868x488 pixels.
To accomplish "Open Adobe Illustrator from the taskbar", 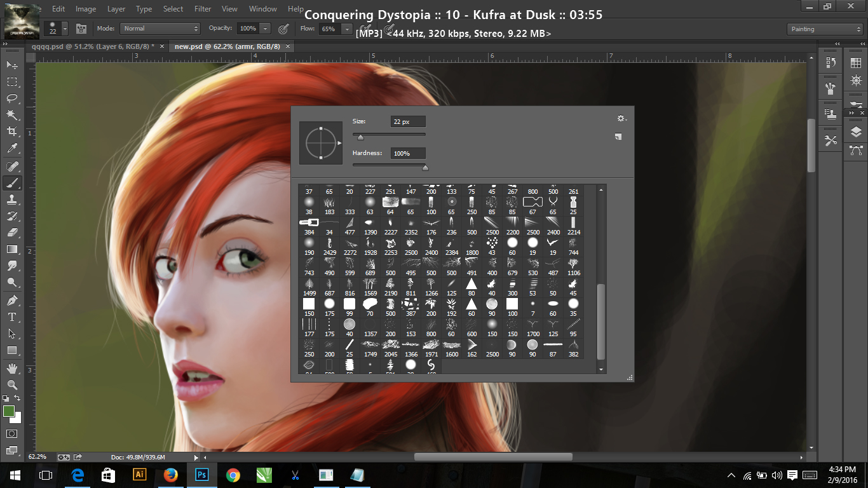I will tap(139, 475).
